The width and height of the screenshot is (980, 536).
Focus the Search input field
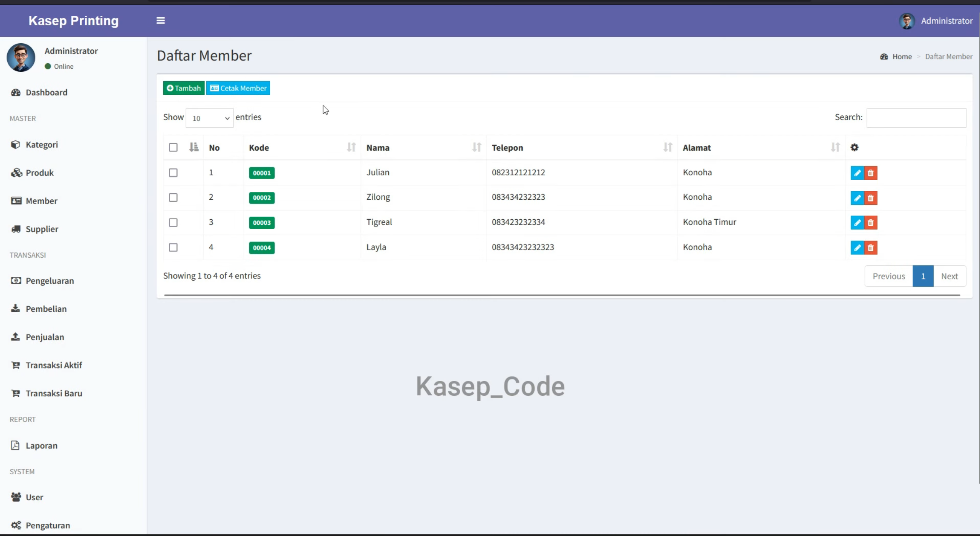click(x=916, y=118)
